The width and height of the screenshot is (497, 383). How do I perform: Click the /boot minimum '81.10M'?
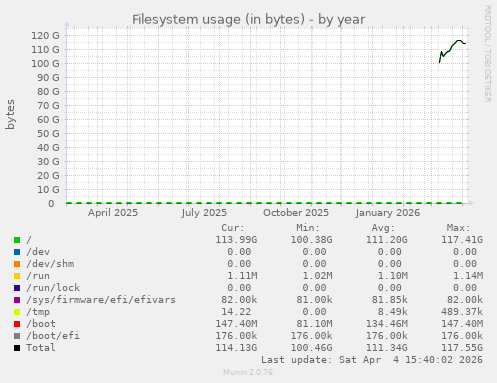314,324
